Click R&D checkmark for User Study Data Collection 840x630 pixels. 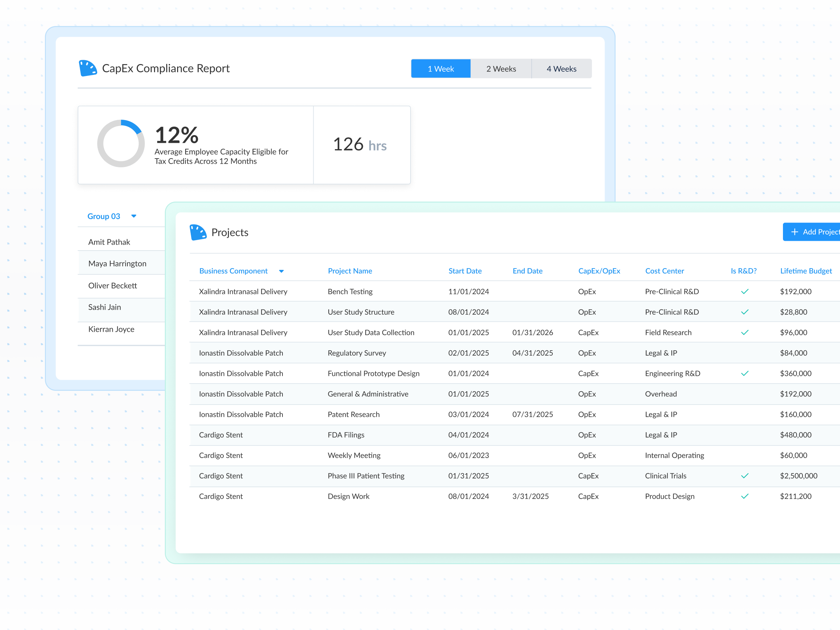click(x=744, y=332)
